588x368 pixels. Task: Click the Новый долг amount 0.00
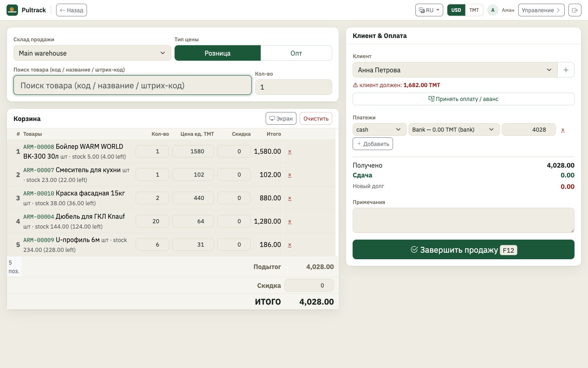pyautogui.click(x=568, y=186)
